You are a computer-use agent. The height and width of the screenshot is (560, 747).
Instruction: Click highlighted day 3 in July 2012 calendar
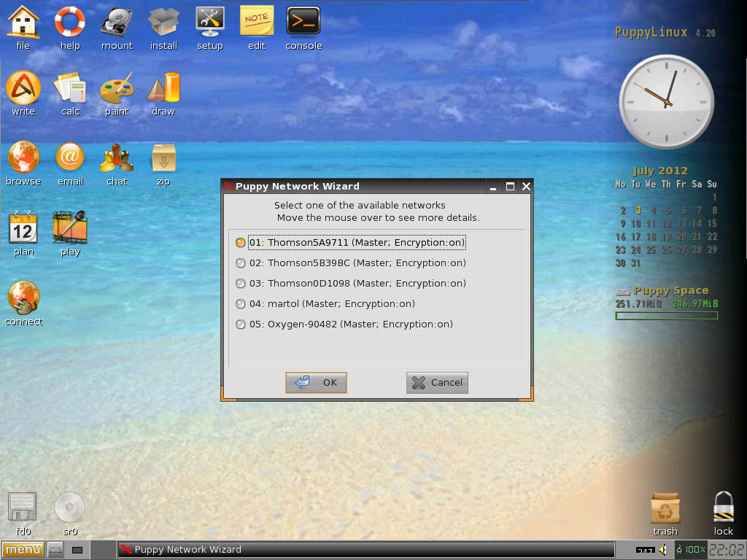(638, 210)
